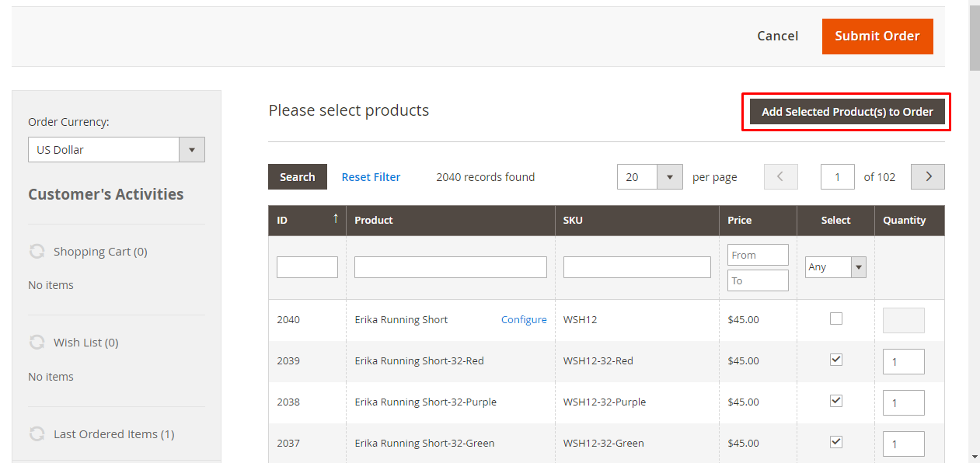Focus the Price From filter field
Image resolution: width=980 pixels, height=463 pixels.
click(757, 255)
